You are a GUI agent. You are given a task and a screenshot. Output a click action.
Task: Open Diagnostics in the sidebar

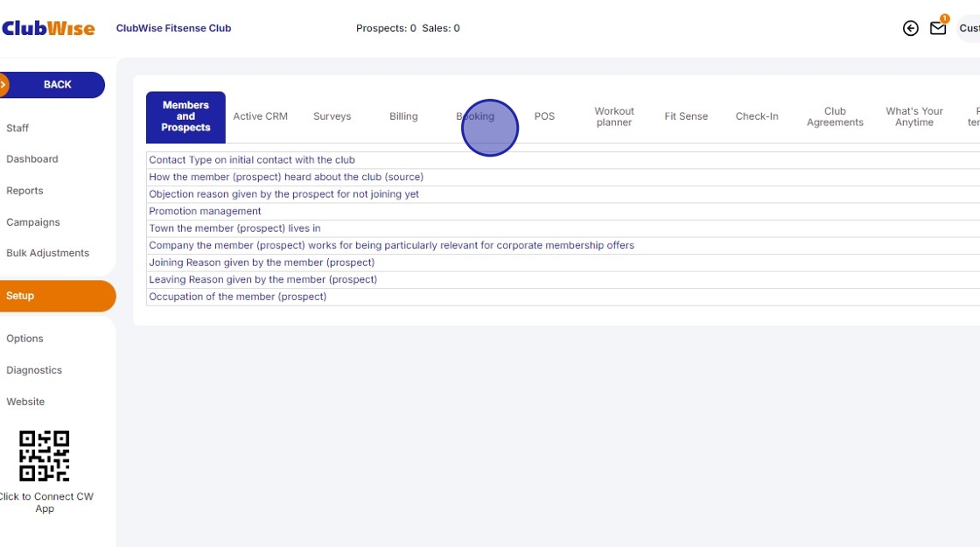pyautogui.click(x=34, y=370)
